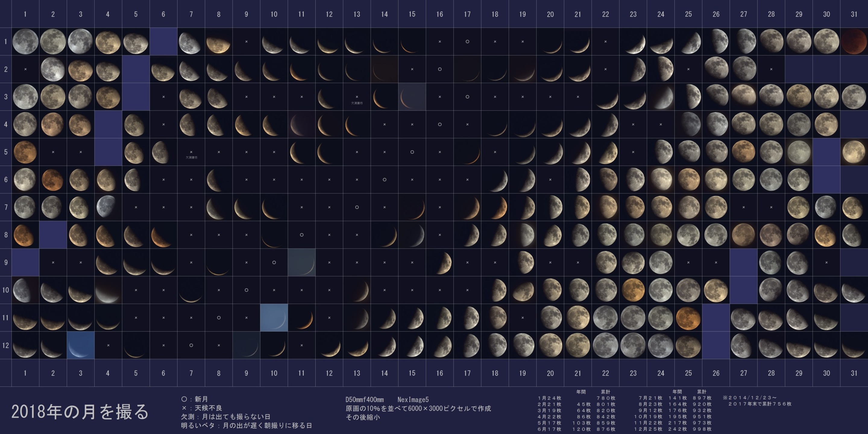Open the dim purplish crescent on April 11
868x434 pixels.
302,124
